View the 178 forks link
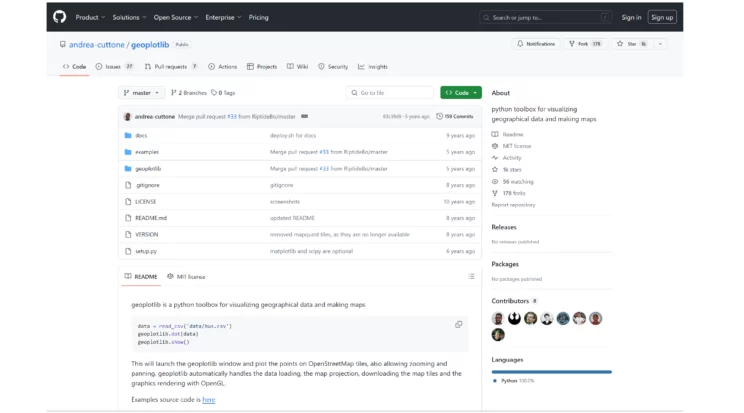744x413 pixels. pos(509,193)
